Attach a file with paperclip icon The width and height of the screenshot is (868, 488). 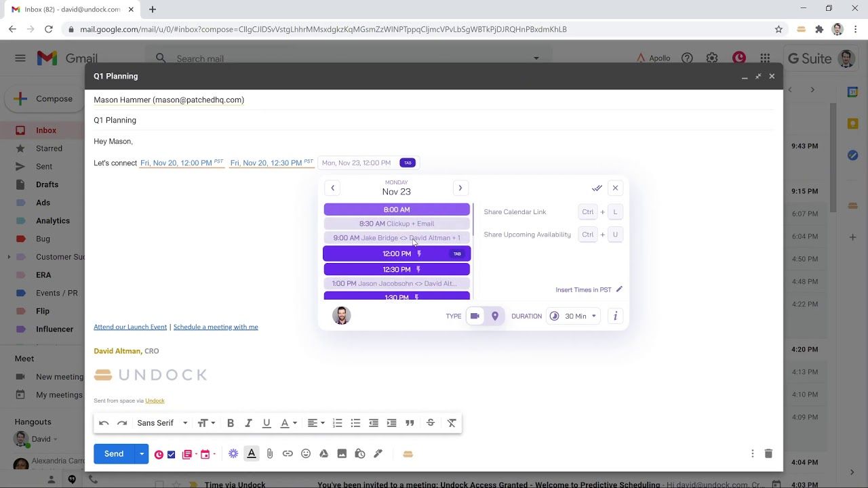click(270, 454)
